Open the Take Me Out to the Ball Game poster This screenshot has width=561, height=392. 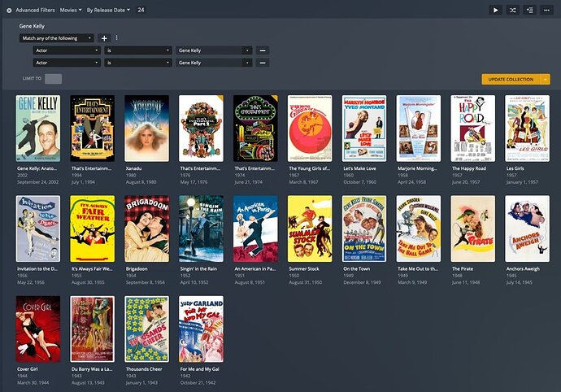pyautogui.click(x=419, y=229)
